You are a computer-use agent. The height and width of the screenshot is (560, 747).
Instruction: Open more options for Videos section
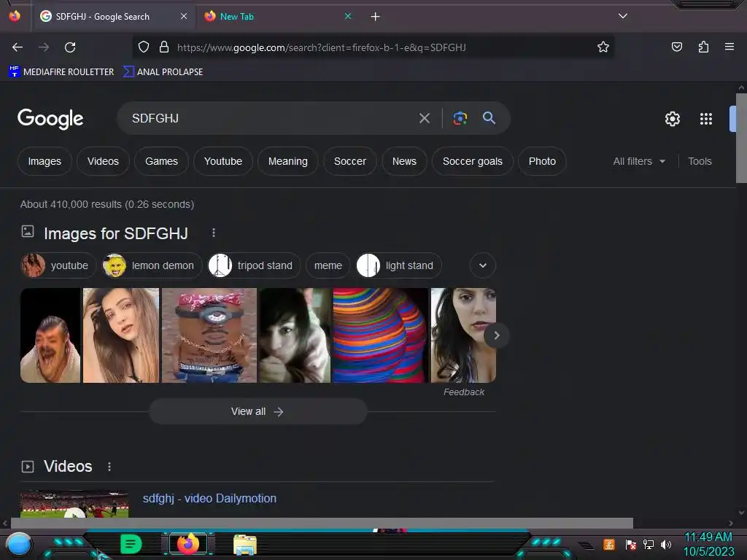pos(109,467)
